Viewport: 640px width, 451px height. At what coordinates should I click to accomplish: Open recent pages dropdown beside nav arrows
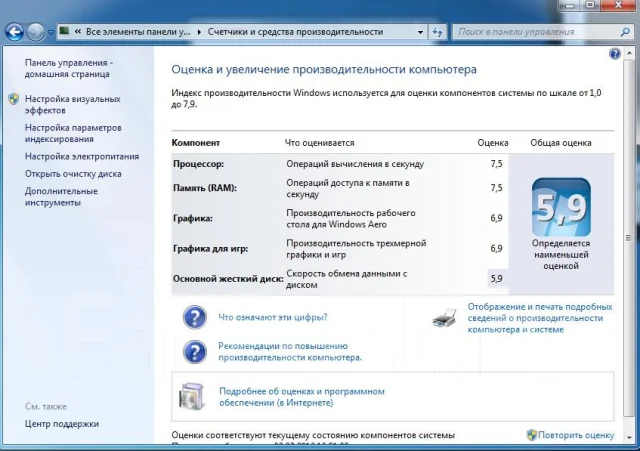(51, 32)
